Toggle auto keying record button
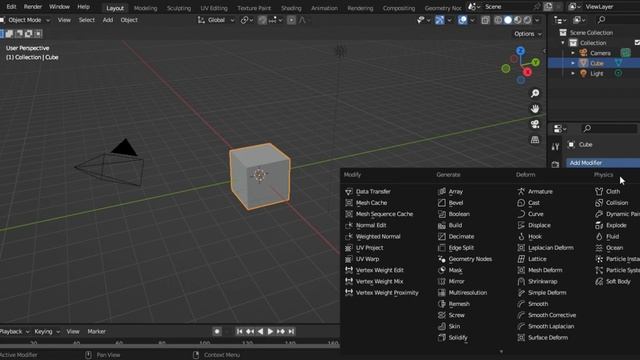 pyautogui.click(x=217, y=331)
